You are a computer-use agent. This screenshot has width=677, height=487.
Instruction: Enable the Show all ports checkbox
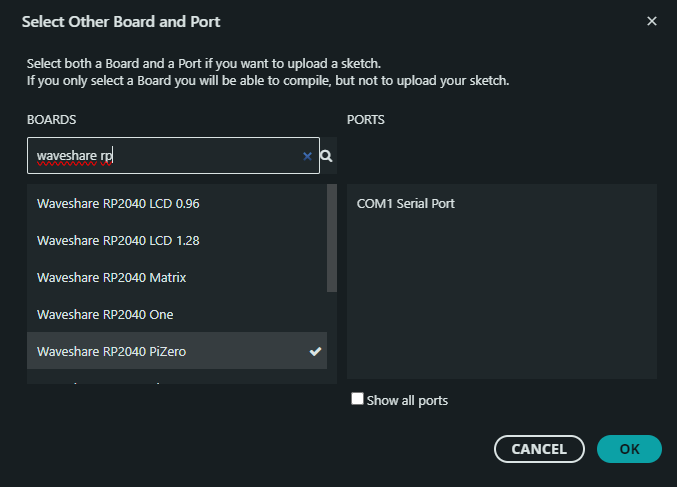(x=357, y=398)
